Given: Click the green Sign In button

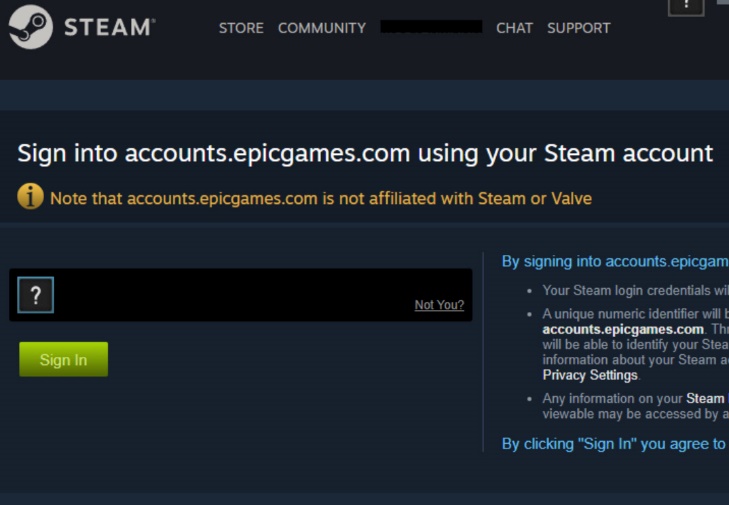Looking at the screenshot, I should click(x=64, y=359).
